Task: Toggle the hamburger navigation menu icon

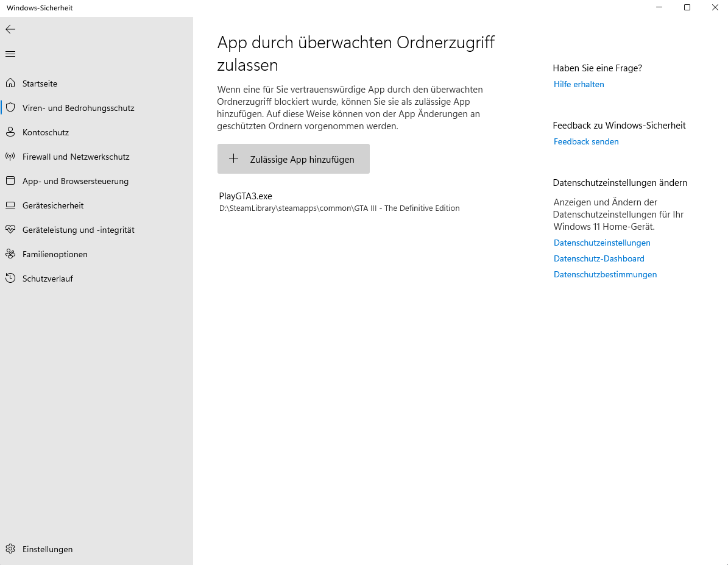Action: 10,54
